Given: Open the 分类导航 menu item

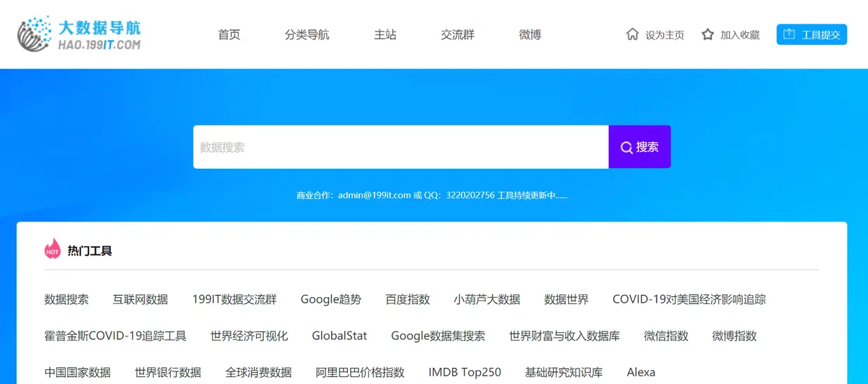Looking at the screenshot, I should click(x=307, y=34).
